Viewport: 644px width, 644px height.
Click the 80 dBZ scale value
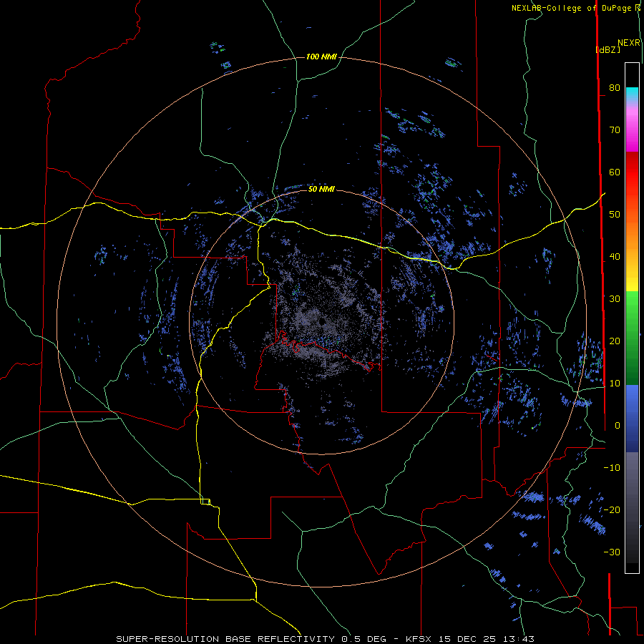click(615, 88)
